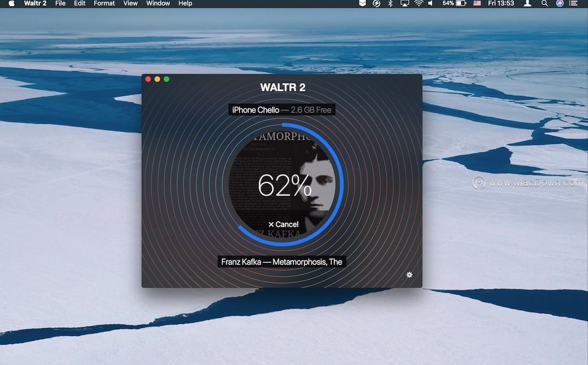Click the WALTR 2 window title

(283, 87)
